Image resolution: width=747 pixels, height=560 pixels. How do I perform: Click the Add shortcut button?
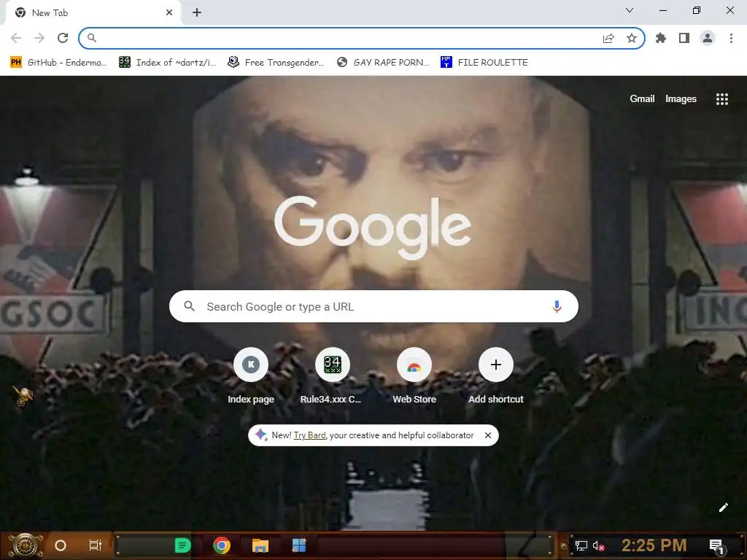(495, 376)
